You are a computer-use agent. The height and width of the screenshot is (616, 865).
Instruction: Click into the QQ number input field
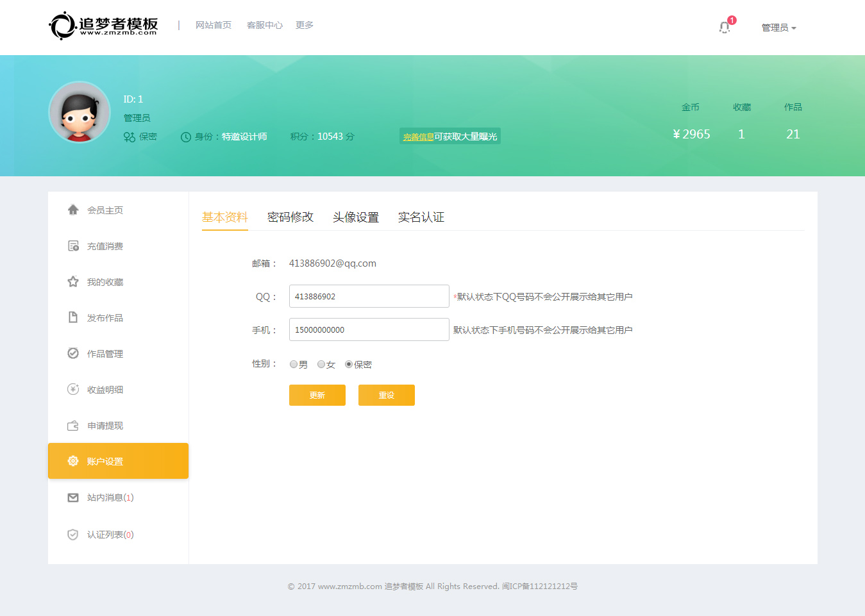point(369,296)
